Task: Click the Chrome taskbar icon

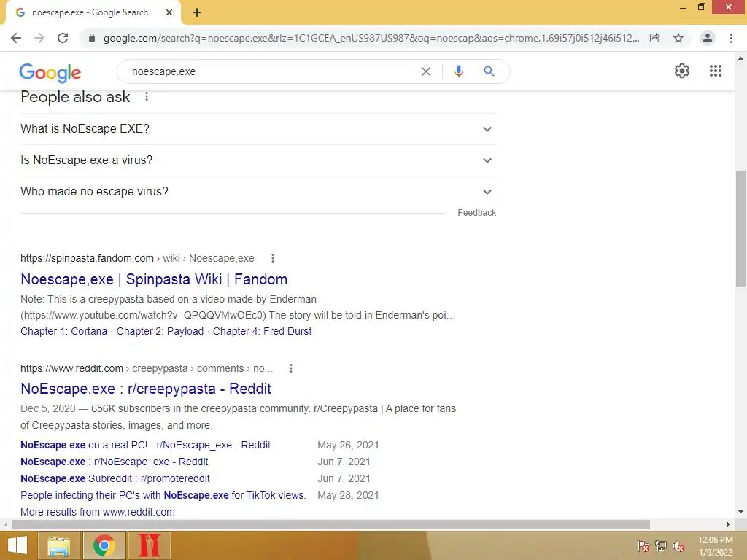Action: click(104, 545)
